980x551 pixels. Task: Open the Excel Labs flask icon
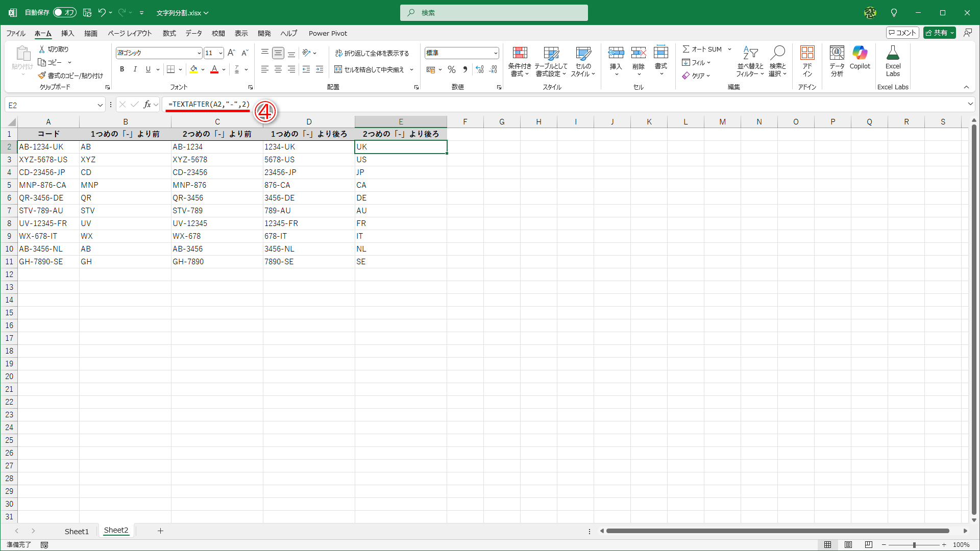coord(893,53)
